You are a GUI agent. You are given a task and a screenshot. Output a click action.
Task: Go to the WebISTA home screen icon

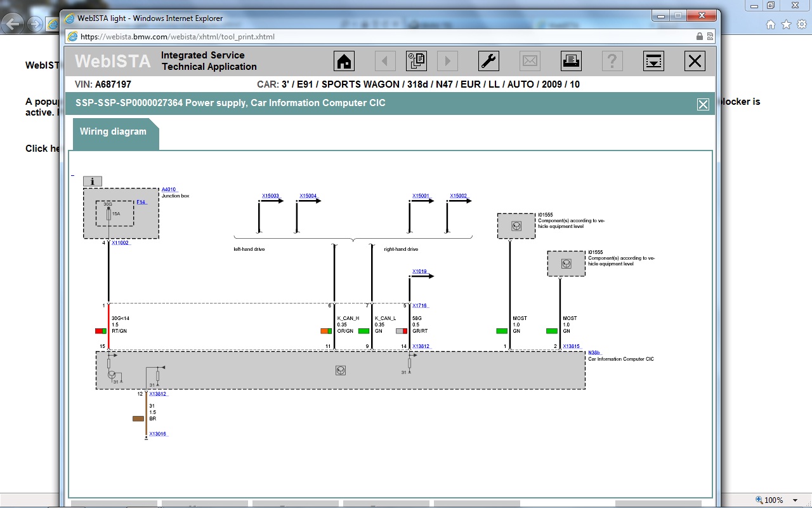344,61
